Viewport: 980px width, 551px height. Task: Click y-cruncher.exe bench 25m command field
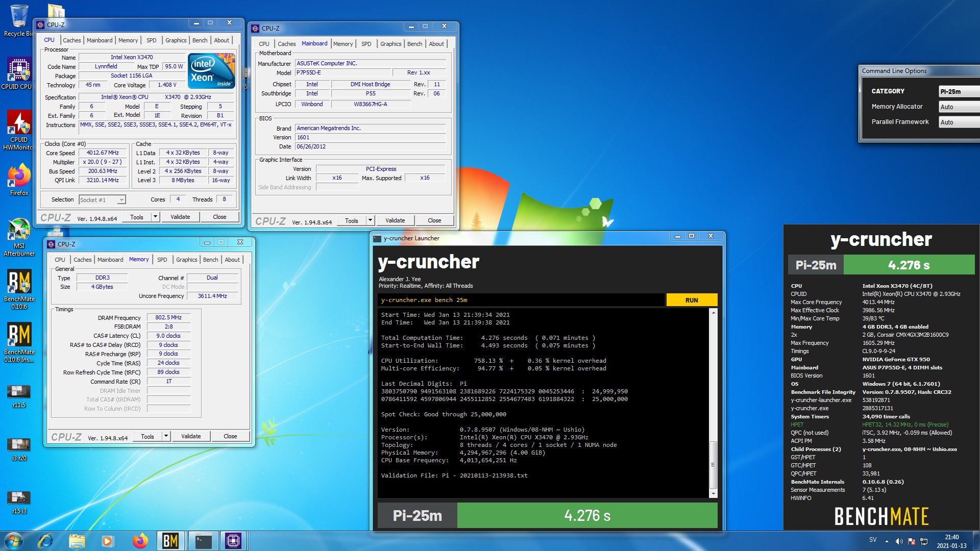click(522, 300)
